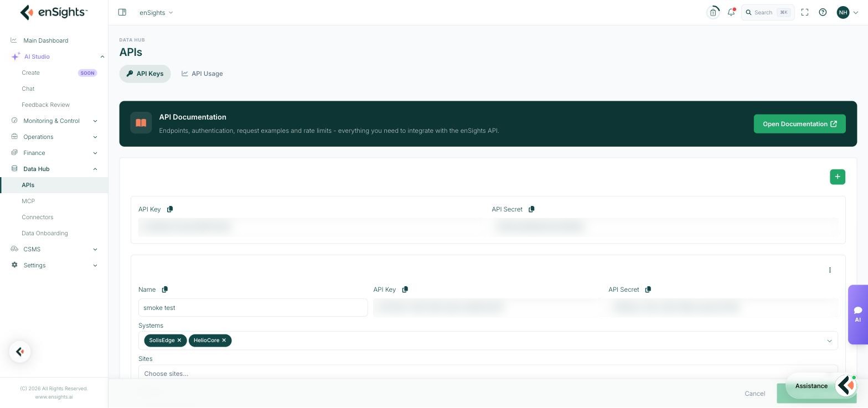Copy the Name of the smoke test key
The height and width of the screenshot is (408, 868).
pos(164,290)
